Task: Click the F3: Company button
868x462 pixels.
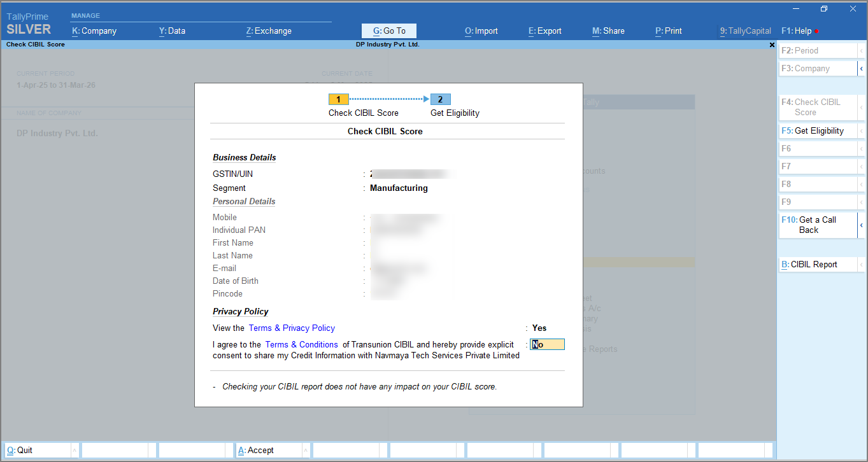Action: pos(818,68)
